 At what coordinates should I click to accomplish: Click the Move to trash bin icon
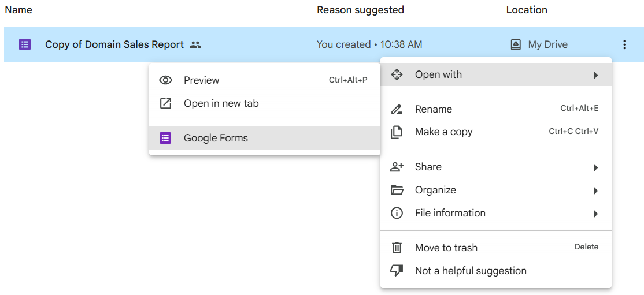[x=397, y=248]
